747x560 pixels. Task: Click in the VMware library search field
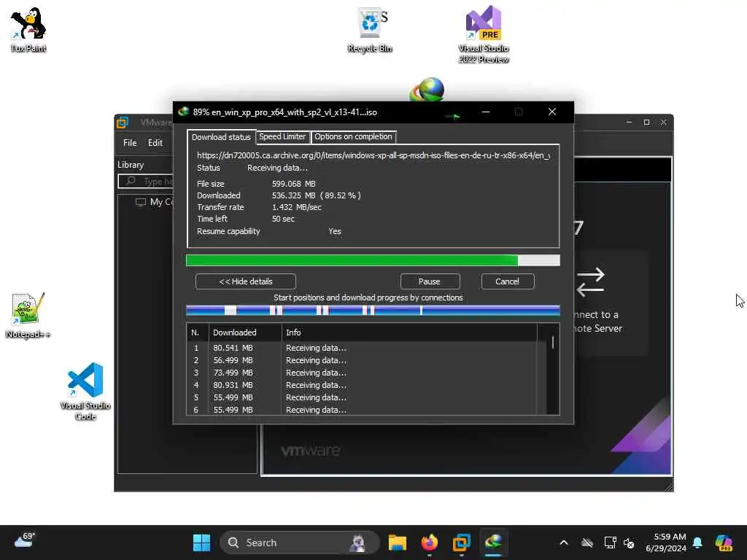pyautogui.click(x=146, y=182)
